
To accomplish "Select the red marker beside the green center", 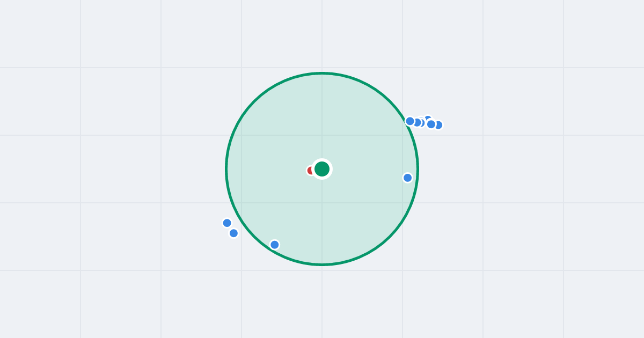I will click(311, 171).
